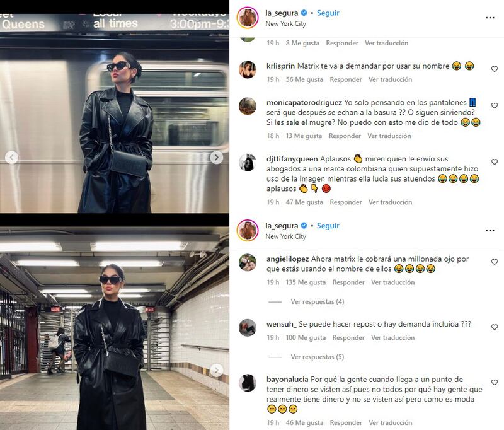Open the three-dot options menu of top post

[490, 18]
